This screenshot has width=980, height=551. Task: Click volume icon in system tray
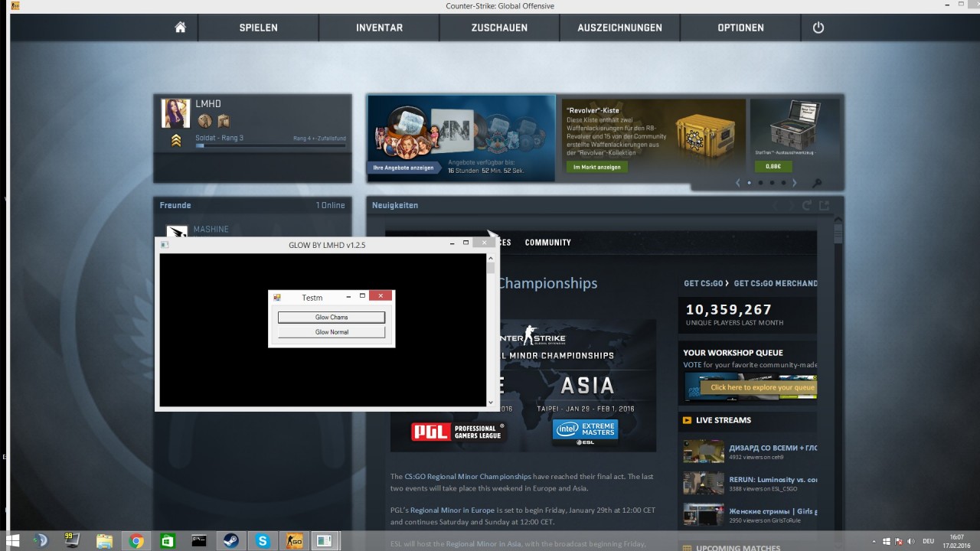coord(911,541)
